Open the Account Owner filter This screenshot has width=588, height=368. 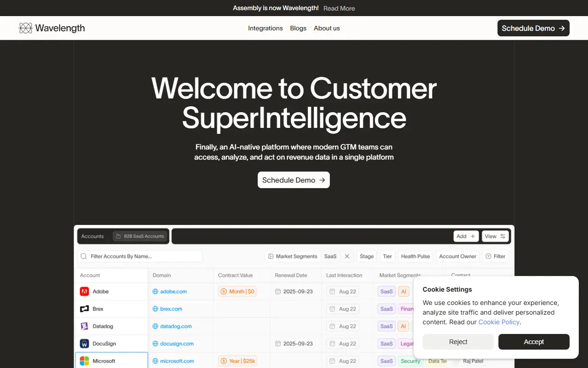458,256
